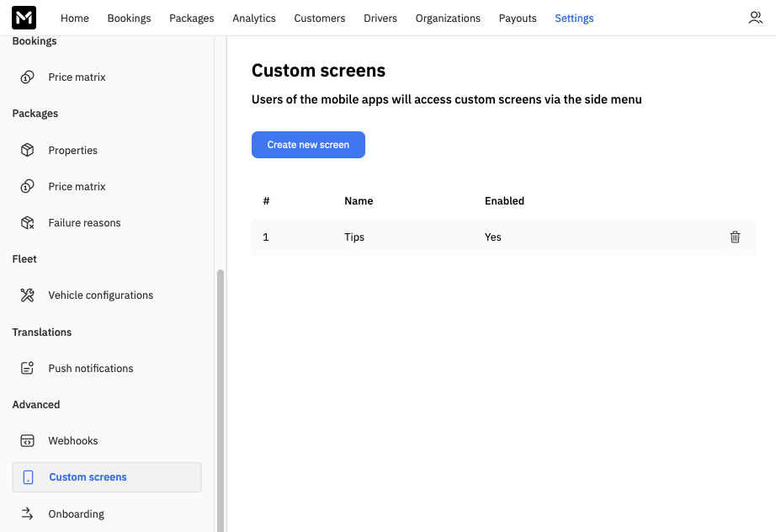Select the Settings tab

tap(574, 19)
